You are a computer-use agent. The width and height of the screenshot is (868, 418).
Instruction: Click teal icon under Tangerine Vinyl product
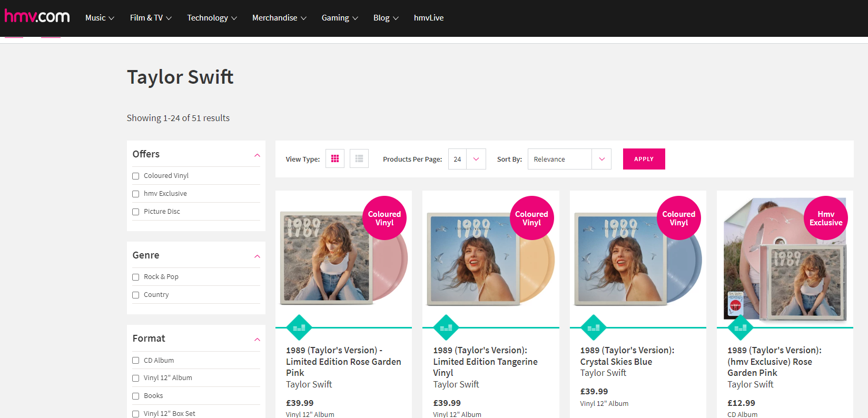[x=446, y=327]
